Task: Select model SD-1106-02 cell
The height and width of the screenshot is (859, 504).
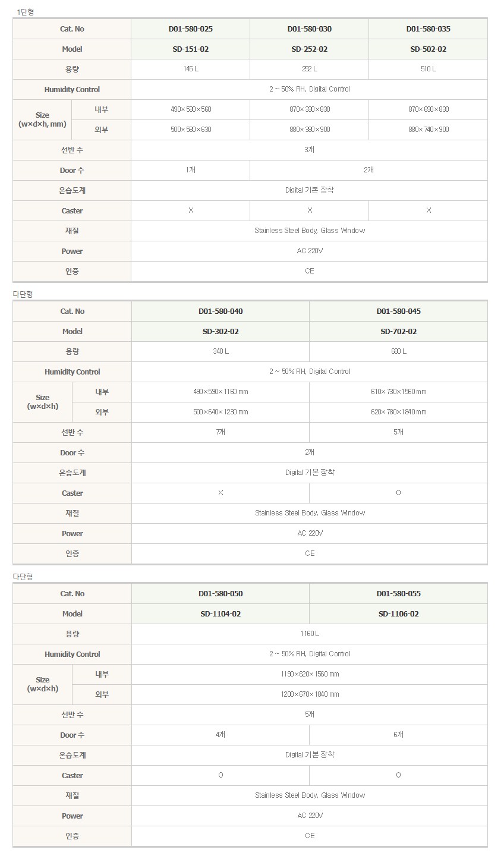Action: pyautogui.click(x=398, y=613)
